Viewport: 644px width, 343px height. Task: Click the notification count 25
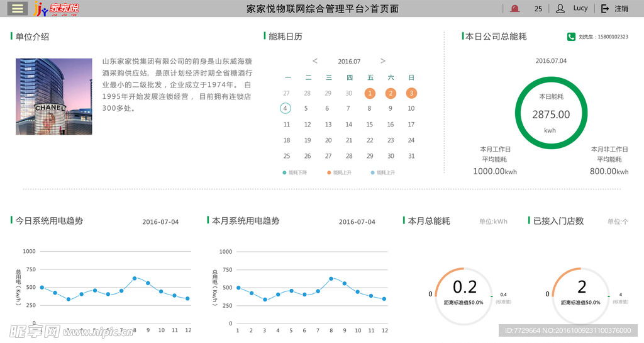pos(538,9)
